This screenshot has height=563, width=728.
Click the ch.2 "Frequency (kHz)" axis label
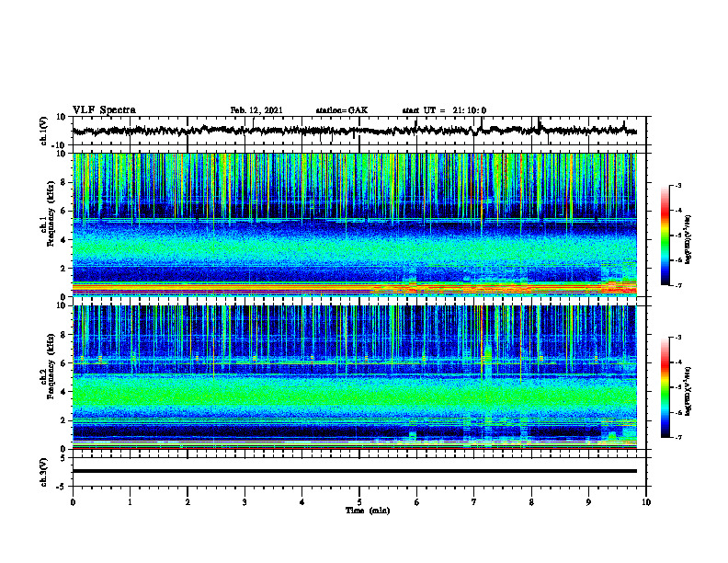pyautogui.click(x=51, y=366)
